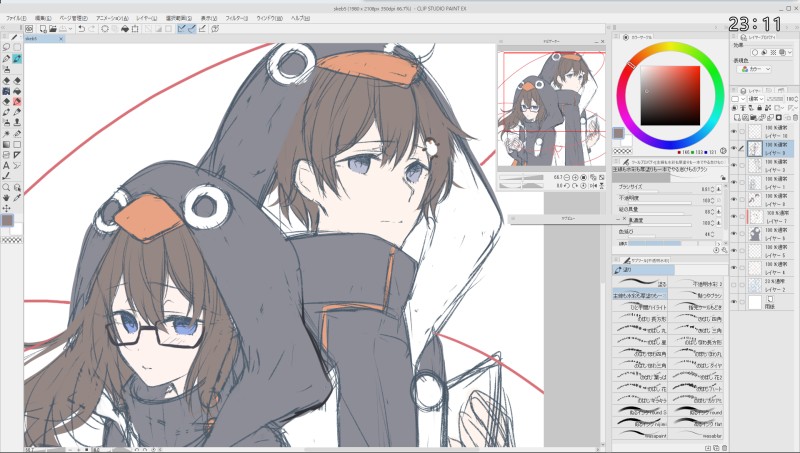Toggle Snap to Grid icon in command bar
800x453 pixels.
[202, 29]
